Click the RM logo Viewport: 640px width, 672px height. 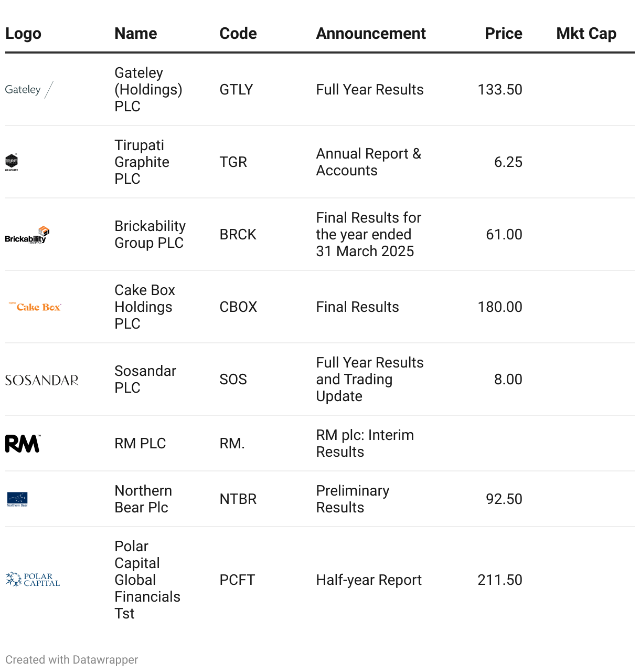[x=23, y=444]
